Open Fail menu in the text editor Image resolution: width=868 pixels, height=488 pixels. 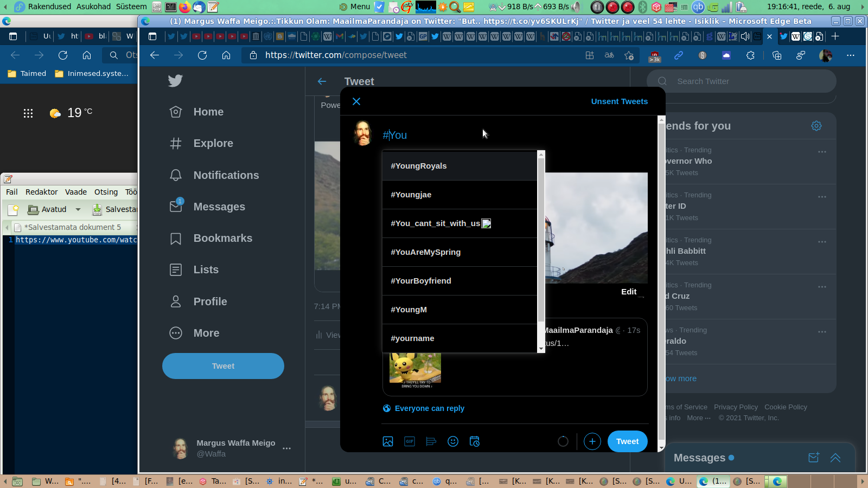12,192
